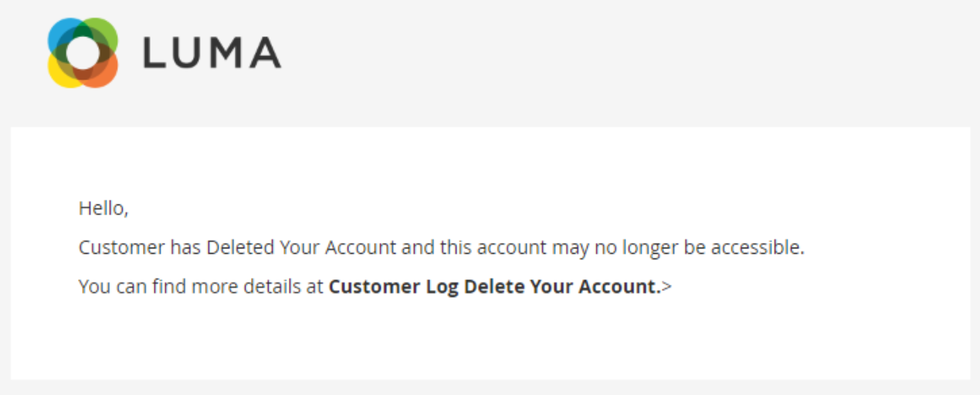This screenshot has height=395, width=980.
Task: Click the LUMA wordmark text
Action: tap(212, 52)
